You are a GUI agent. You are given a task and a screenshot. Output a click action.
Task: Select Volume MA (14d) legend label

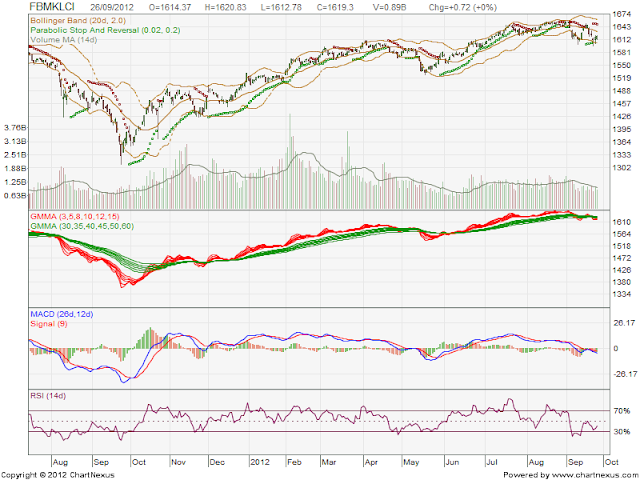[64, 40]
